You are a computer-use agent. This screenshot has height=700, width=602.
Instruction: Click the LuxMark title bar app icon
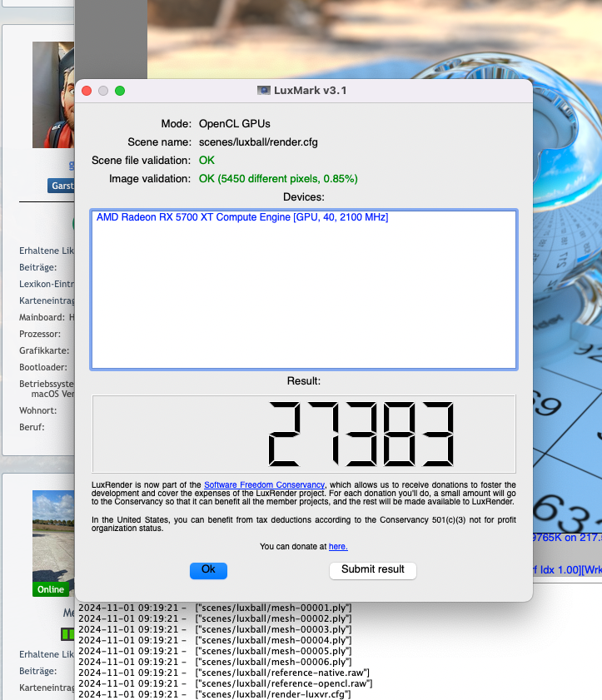pyautogui.click(x=263, y=90)
